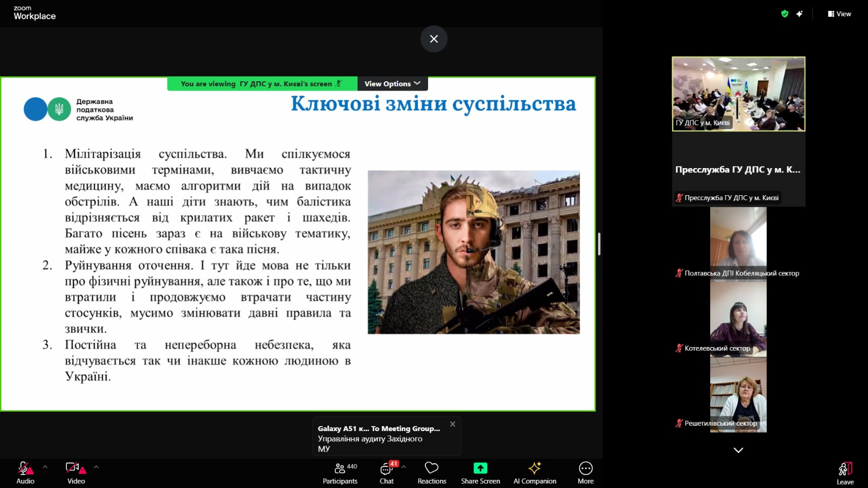Open the More options menu
868x488 pixels.
pos(585,472)
